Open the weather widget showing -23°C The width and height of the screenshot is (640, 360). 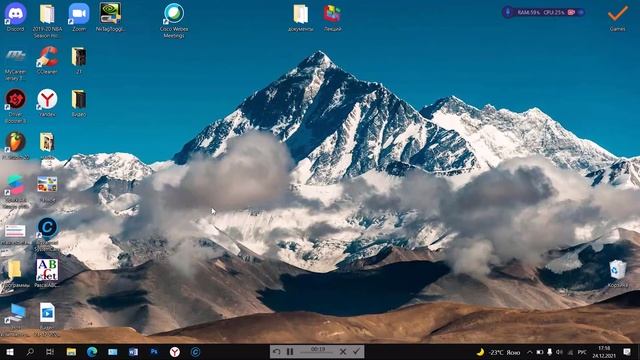498,352
